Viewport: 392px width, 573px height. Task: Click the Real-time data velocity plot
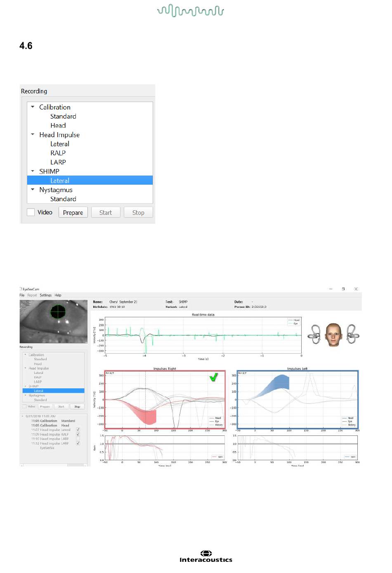tap(203, 335)
